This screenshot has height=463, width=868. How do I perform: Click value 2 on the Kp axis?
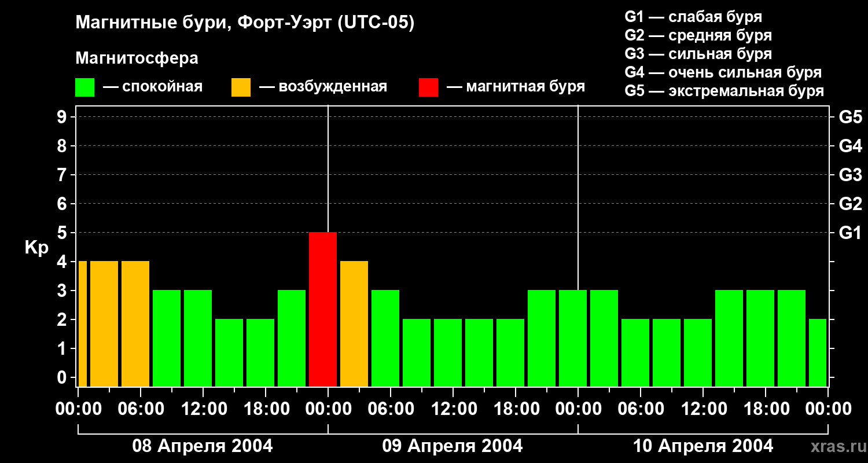tap(63, 319)
